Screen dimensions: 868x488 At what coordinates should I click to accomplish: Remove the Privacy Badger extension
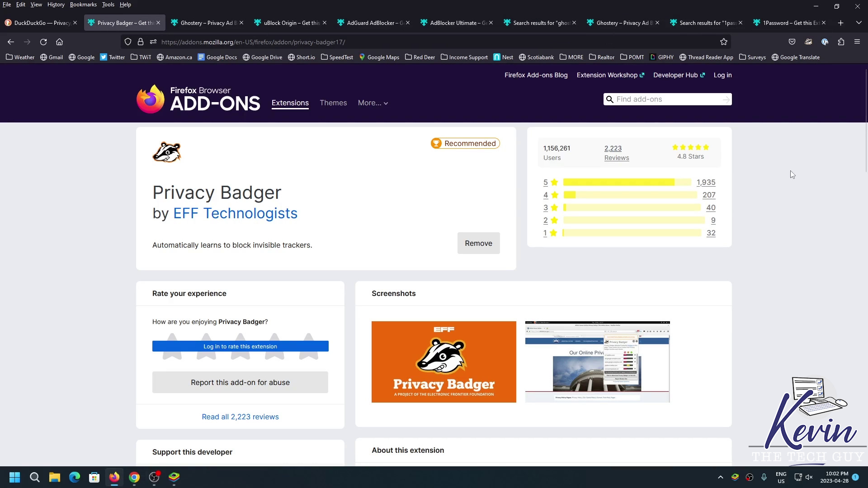[x=478, y=243]
